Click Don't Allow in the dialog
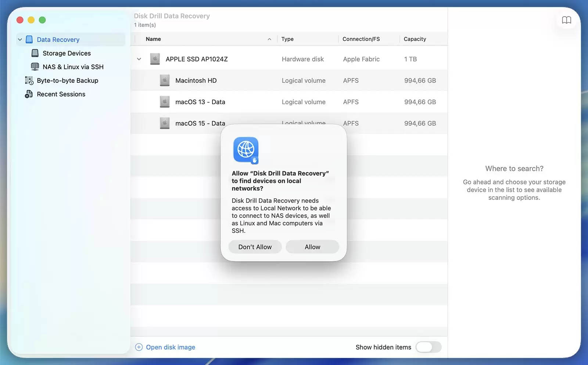Screen dimensions: 588x365 255,247
